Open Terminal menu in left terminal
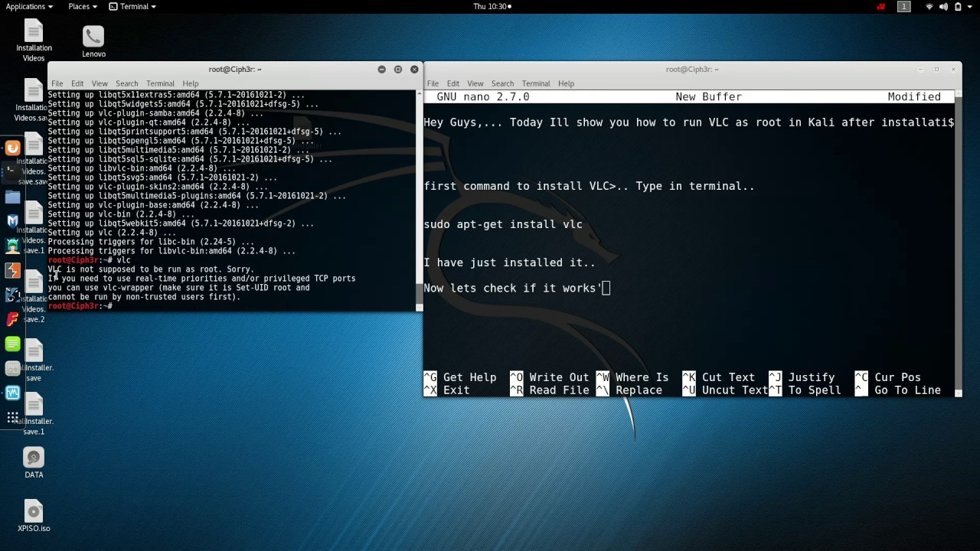This screenshot has height=551, width=980. coord(160,83)
